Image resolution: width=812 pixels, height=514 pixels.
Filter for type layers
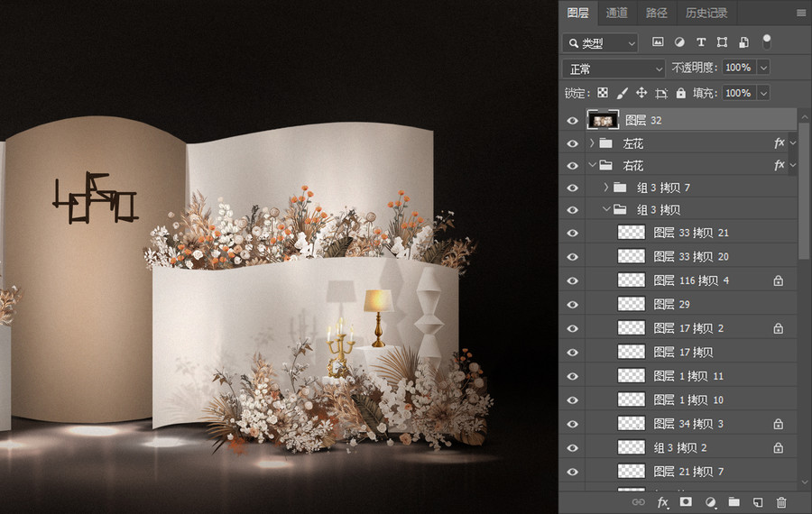pyautogui.click(x=701, y=41)
